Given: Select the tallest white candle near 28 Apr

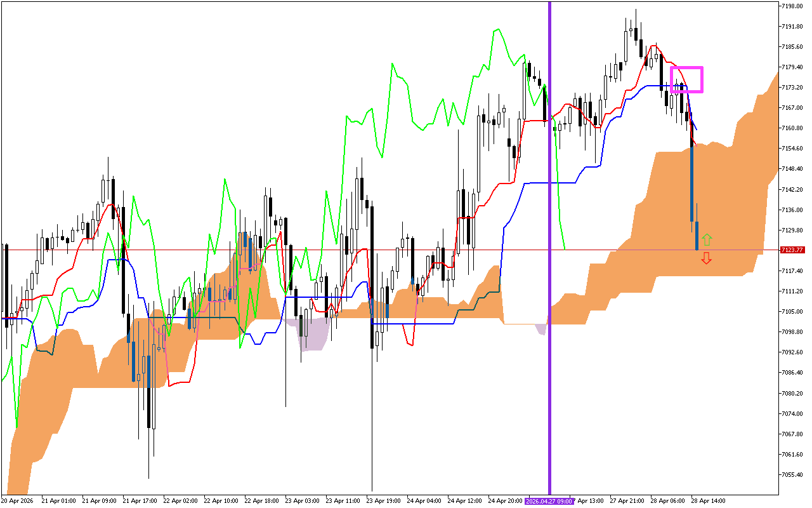Looking at the screenshot, I should click(x=625, y=46).
